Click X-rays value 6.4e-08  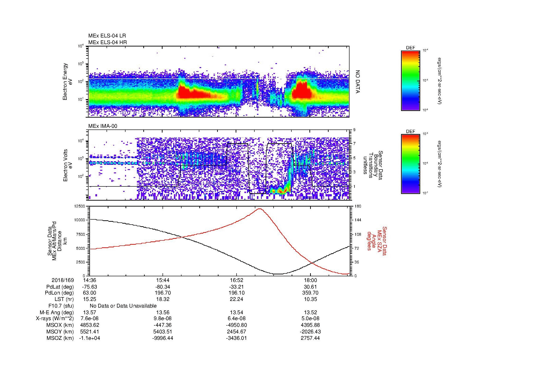(x=236, y=319)
